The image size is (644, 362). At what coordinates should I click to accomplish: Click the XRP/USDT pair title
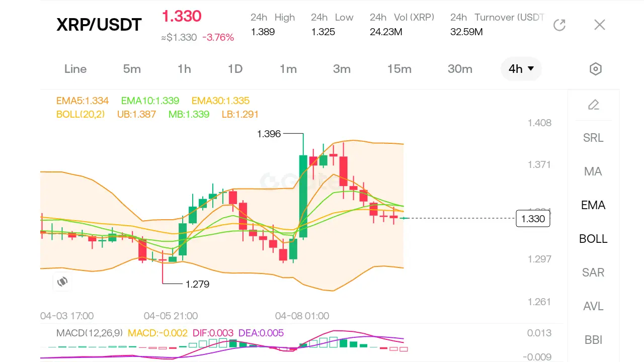tap(99, 25)
